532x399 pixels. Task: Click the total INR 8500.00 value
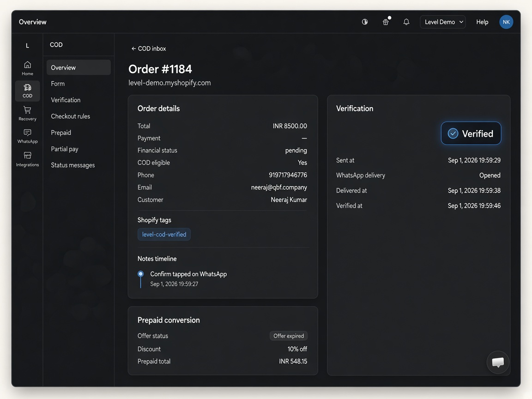290,126
